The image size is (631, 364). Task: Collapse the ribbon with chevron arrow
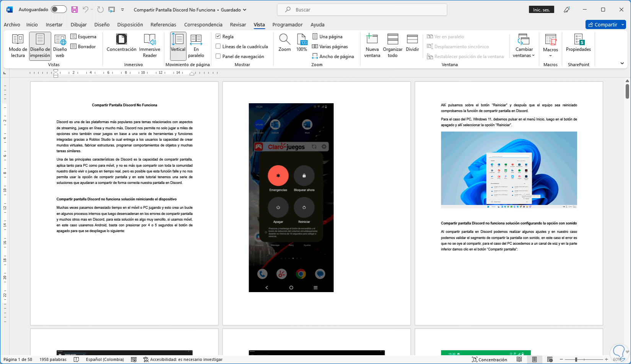622,63
